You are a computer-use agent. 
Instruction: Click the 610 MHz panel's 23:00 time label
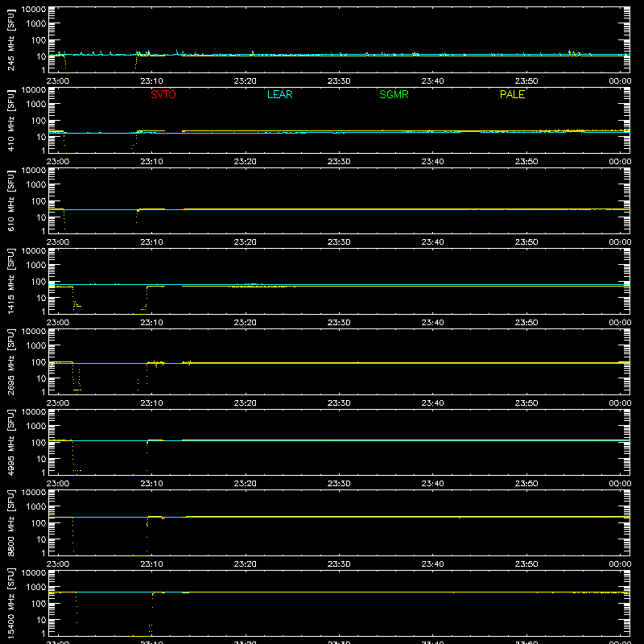pyautogui.click(x=58, y=242)
